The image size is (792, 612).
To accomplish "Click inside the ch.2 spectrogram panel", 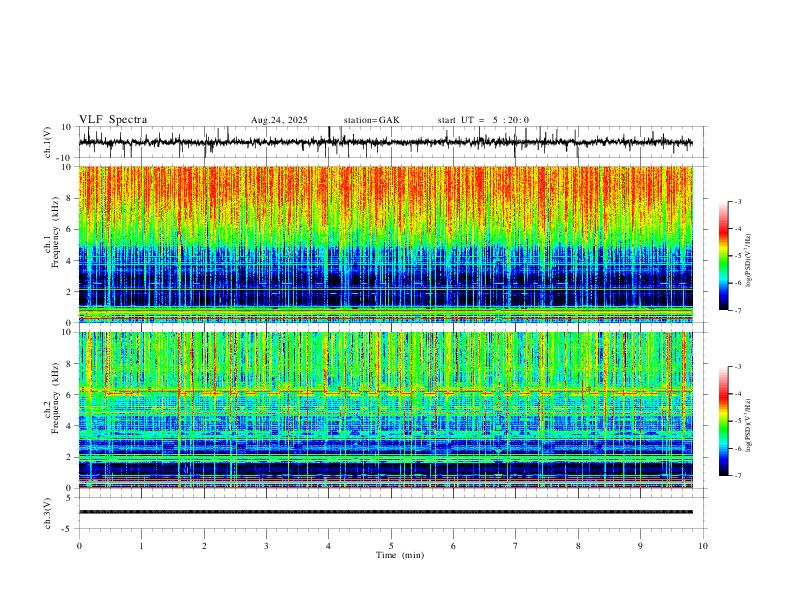I will [385, 410].
